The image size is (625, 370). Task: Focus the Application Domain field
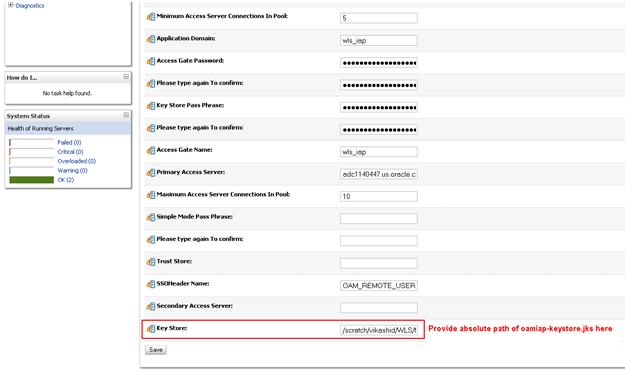point(379,40)
